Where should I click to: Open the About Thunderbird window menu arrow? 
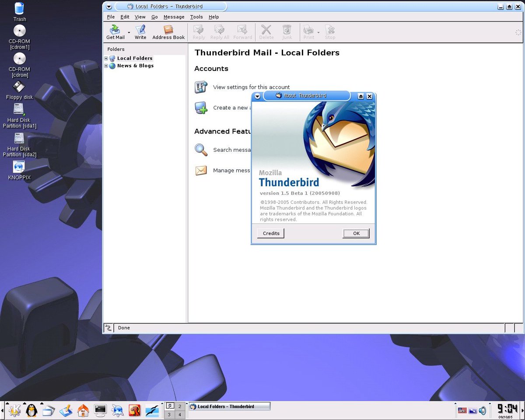click(257, 96)
